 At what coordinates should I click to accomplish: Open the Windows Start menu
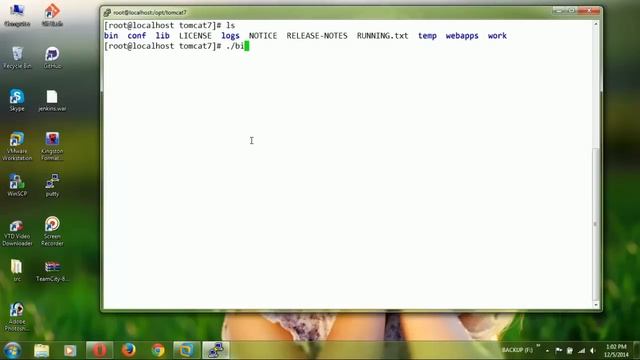click(x=12, y=350)
